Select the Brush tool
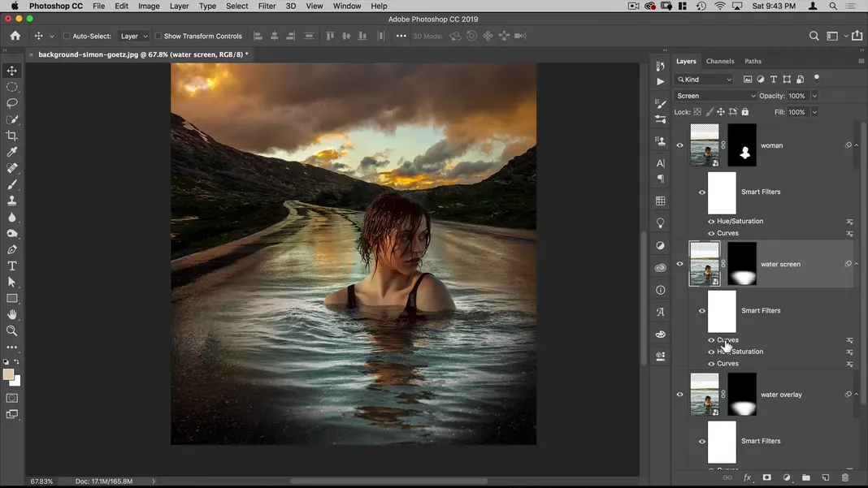The width and height of the screenshot is (868, 488). pyautogui.click(x=11, y=184)
